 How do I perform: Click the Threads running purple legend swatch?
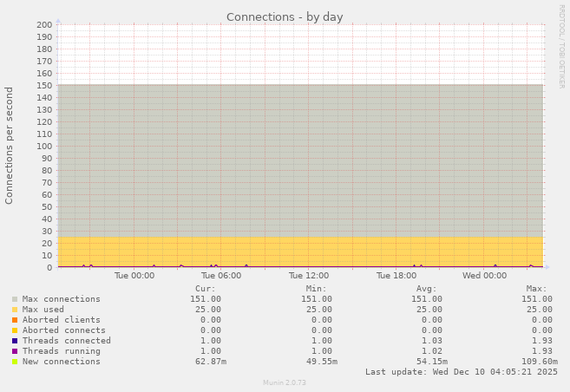pyautogui.click(x=15, y=351)
